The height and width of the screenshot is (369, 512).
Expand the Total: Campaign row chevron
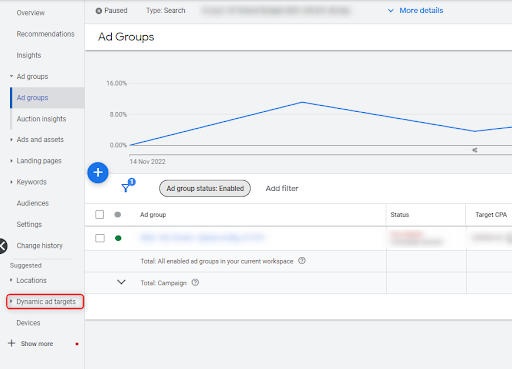coord(121,282)
